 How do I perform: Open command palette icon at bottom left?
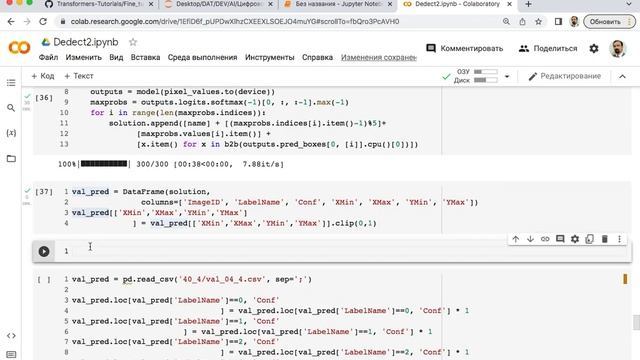(11, 354)
